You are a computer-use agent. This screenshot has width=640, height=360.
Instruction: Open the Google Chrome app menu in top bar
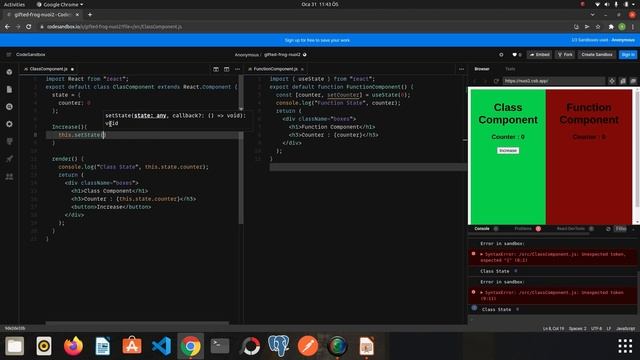[60, 4]
